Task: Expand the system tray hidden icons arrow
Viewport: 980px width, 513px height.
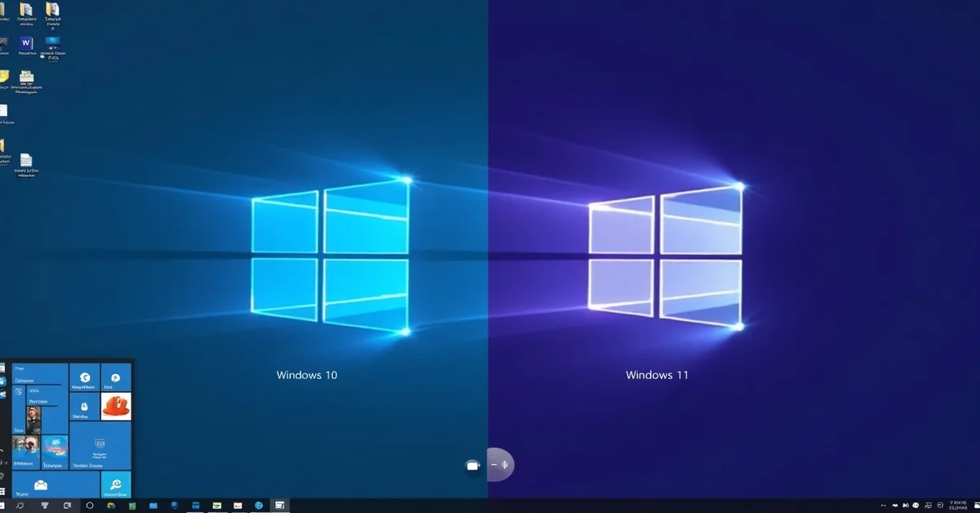Action: coord(884,506)
